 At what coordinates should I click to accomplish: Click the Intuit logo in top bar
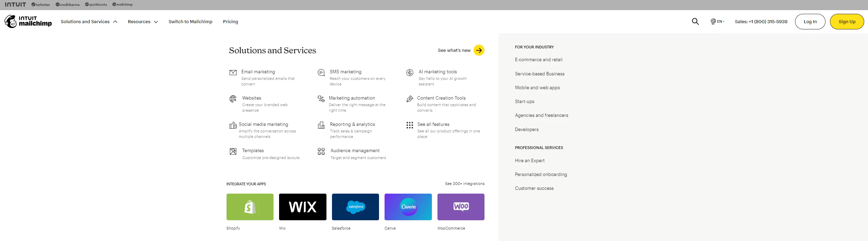pos(15,4)
